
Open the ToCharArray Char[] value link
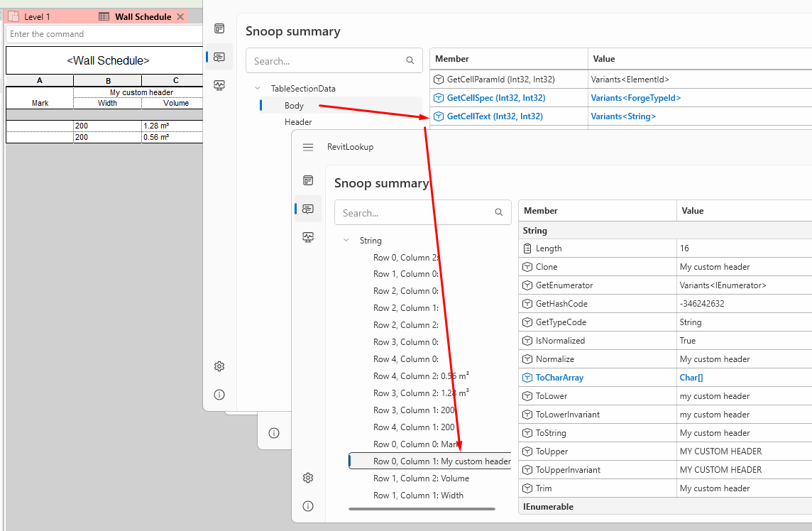click(691, 377)
